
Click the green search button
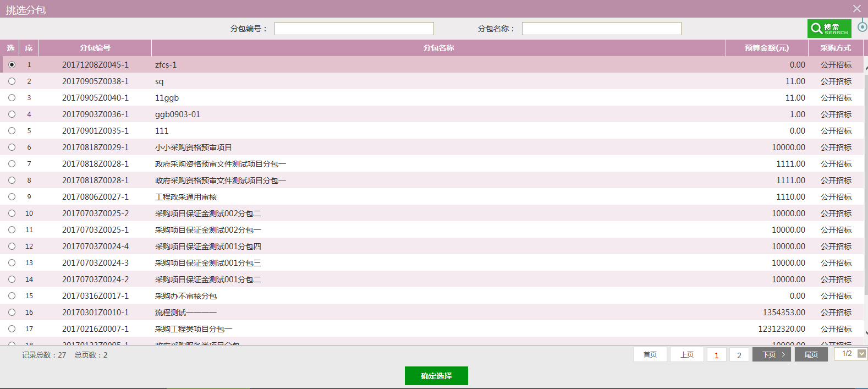pyautogui.click(x=829, y=29)
